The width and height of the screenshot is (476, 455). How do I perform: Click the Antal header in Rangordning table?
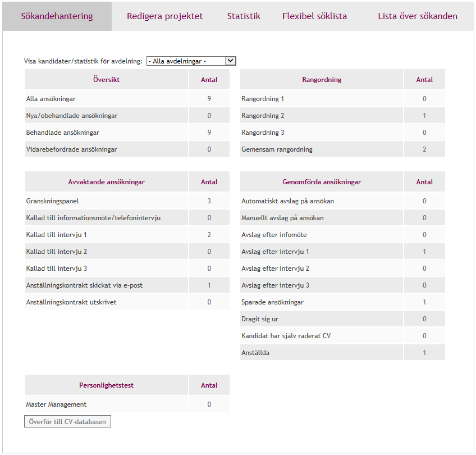point(424,80)
